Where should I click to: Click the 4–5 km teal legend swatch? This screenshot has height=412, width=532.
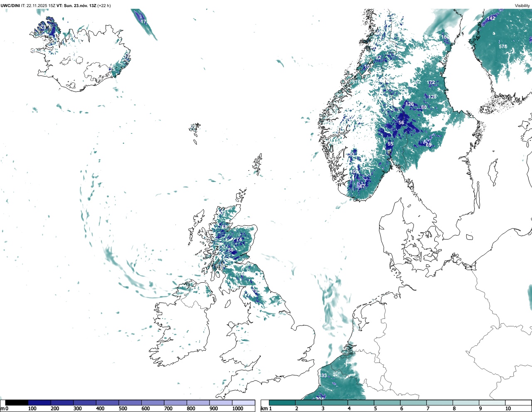pos(361,402)
